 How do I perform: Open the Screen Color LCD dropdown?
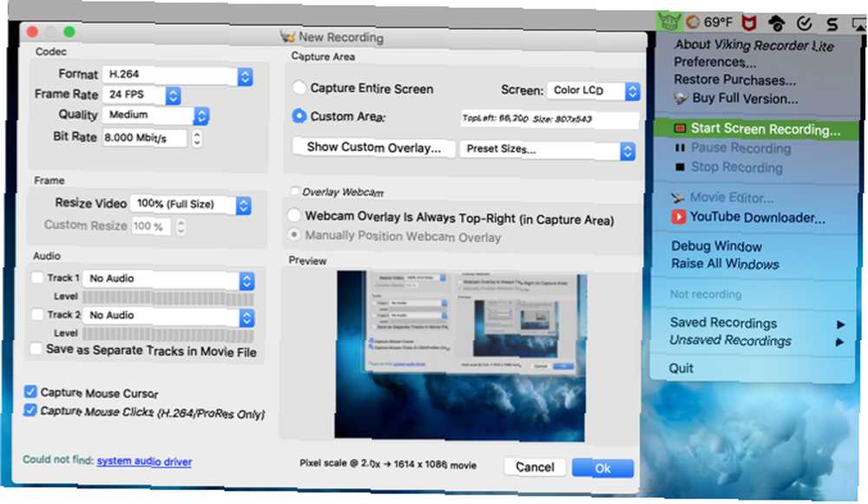594,90
